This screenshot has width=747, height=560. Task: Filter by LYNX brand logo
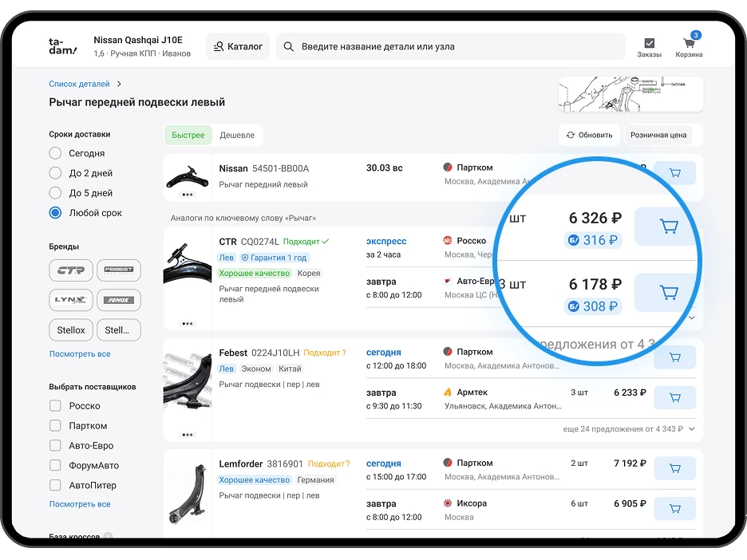click(x=71, y=300)
